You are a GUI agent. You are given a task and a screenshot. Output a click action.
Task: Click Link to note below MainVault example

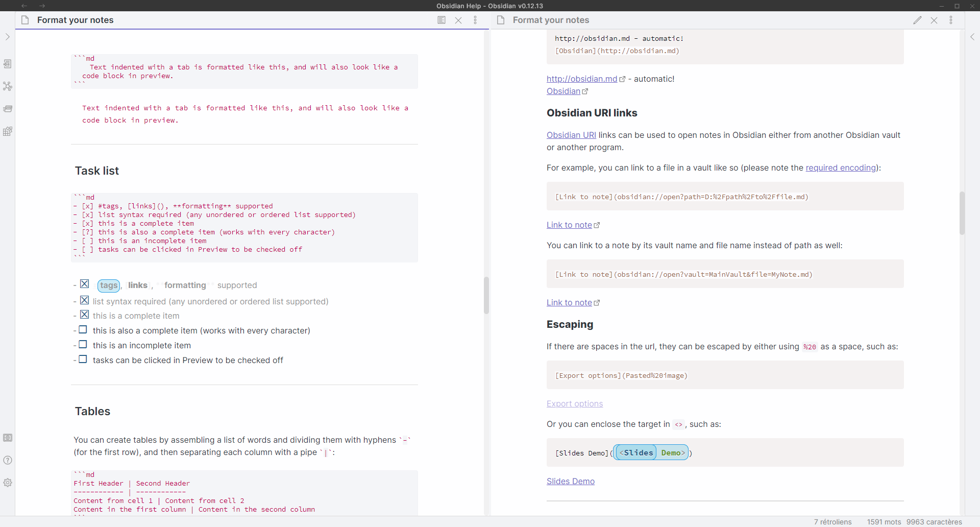pyautogui.click(x=569, y=302)
